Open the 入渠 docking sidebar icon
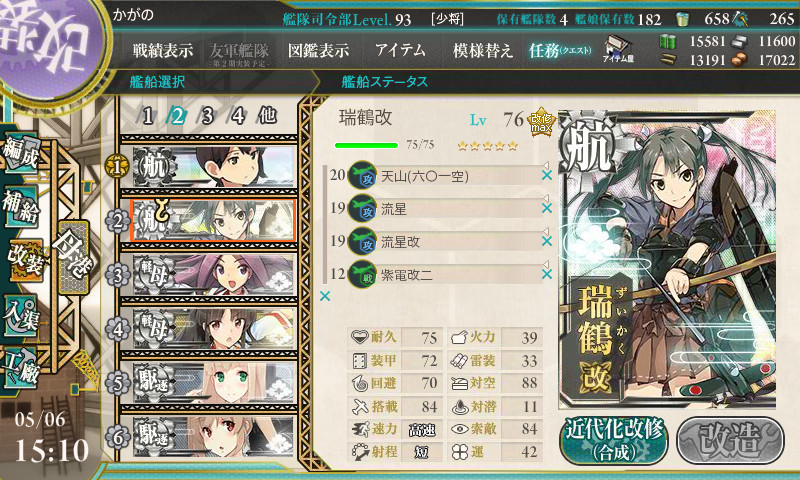The width and height of the screenshot is (800, 480). [20, 315]
